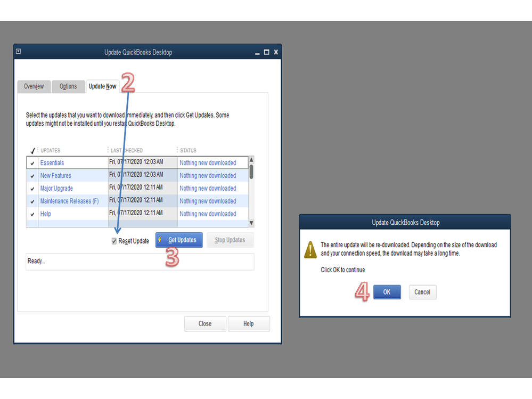Click the Stop Updates button
The width and height of the screenshot is (532, 399).
click(230, 240)
